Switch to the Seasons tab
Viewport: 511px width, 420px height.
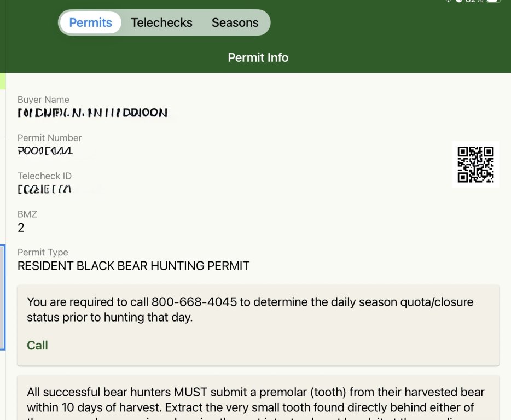coord(235,22)
